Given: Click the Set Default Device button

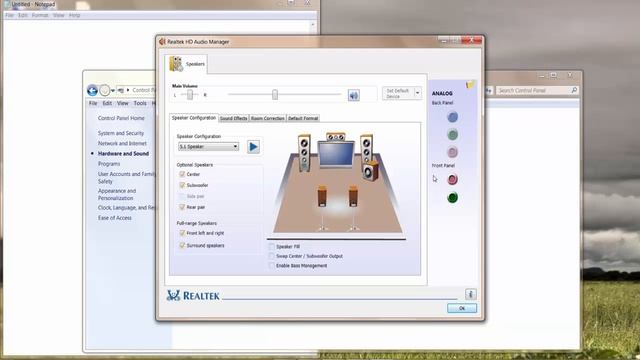Looking at the screenshot, I should pyautogui.click(x=398, y=93).
